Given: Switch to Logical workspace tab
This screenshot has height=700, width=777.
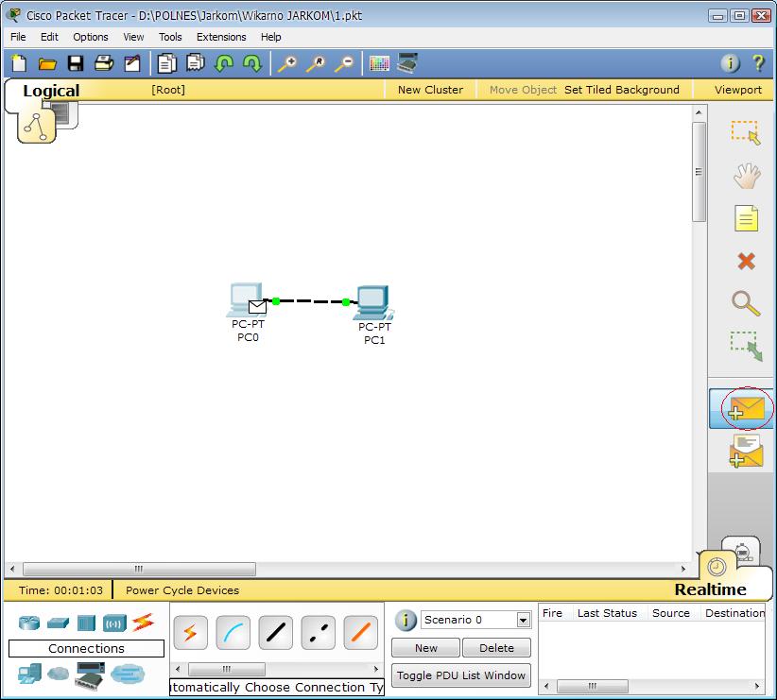Looking at the screenshot, I should click(x=51, y=91).
